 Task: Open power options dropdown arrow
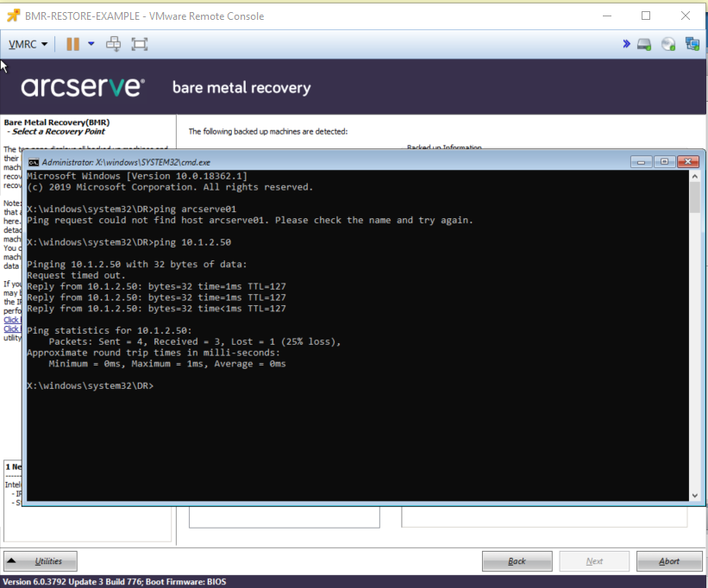tap(91, 44)
